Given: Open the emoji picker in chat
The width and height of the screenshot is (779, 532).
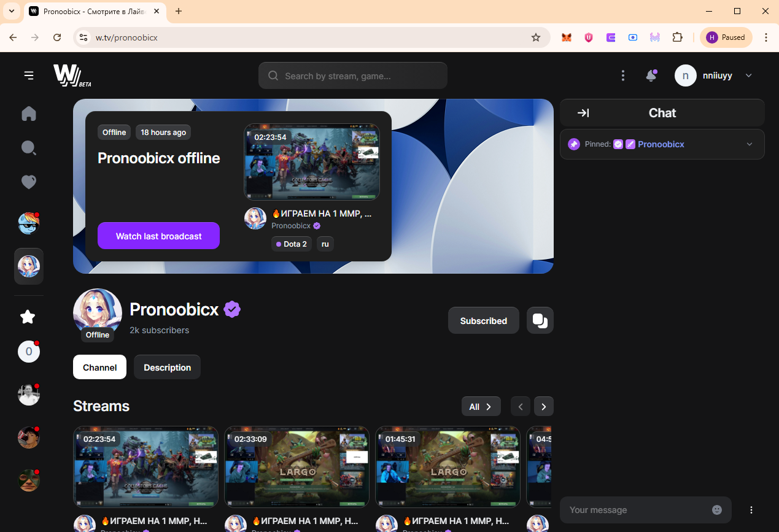Looking at the screenshot, I should tap(717, 510).
